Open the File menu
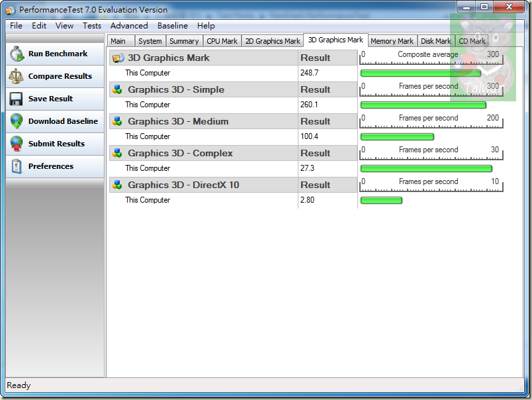This screenshot has width=532, height=400. [x=16, y=26]
